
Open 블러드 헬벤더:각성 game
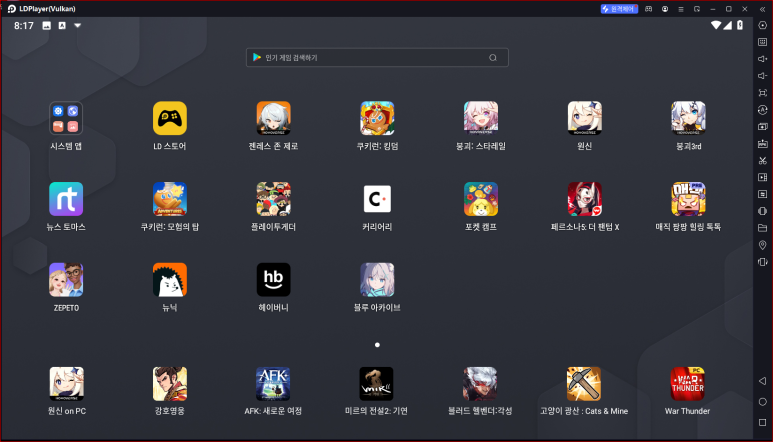point(480,384)
